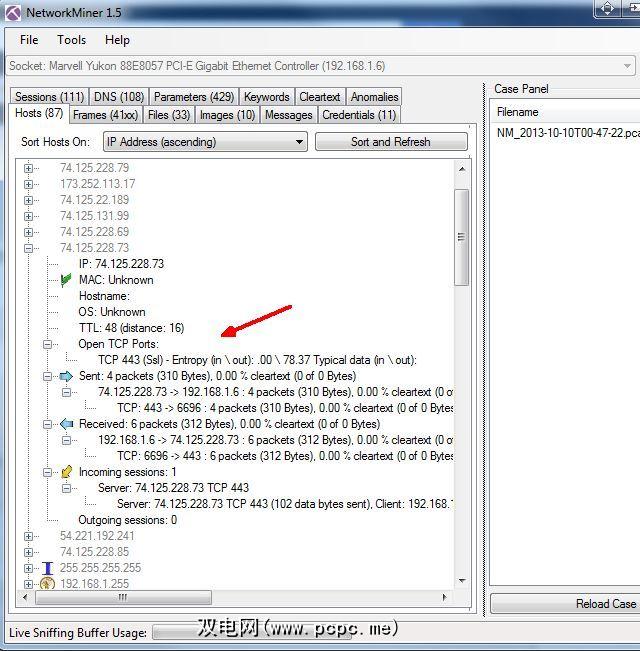Open the Socket network adapter dropdown

[x=320, y=66]
